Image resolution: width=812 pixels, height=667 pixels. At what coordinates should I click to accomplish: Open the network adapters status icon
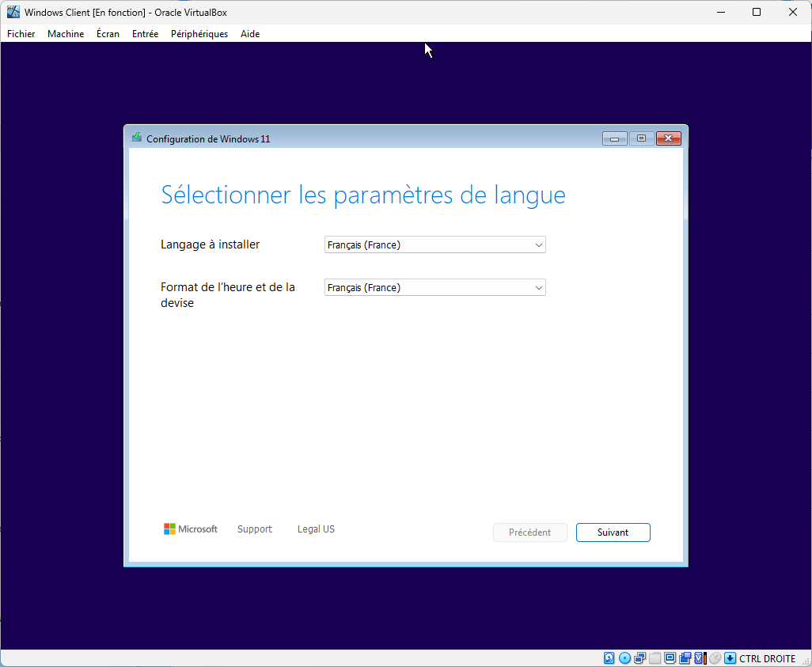pyautogui.click(x=639, y=658)
